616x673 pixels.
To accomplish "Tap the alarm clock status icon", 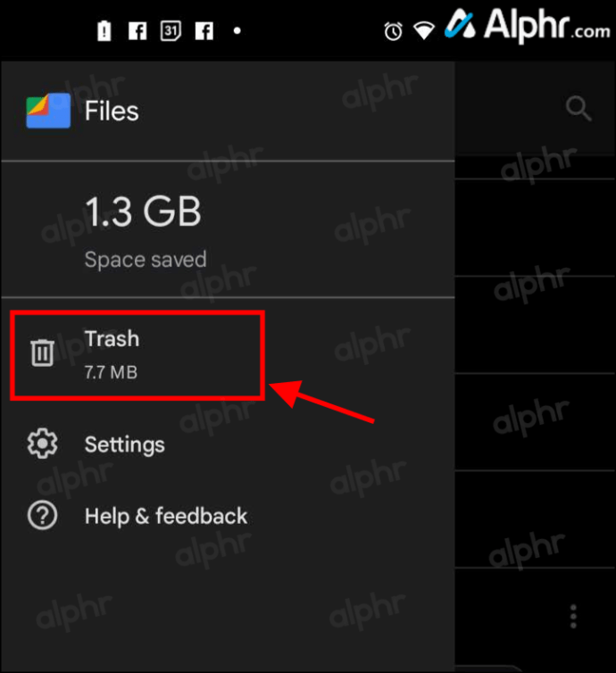I will coord(393,31).
